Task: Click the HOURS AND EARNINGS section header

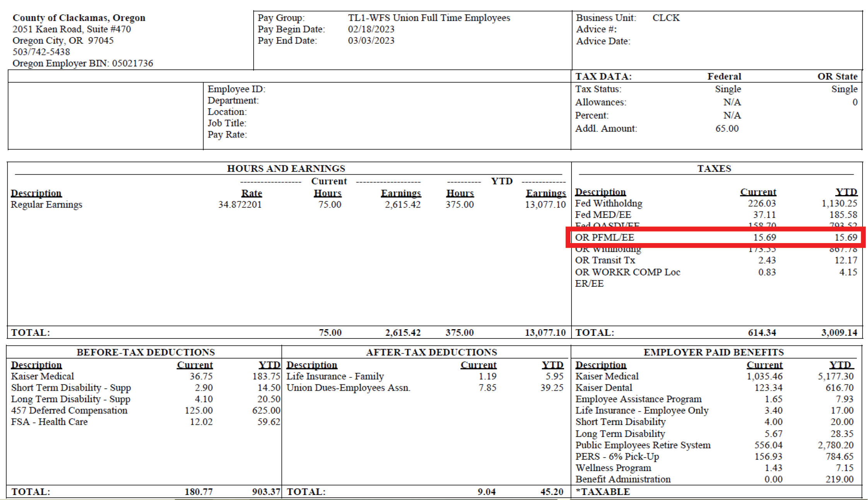Action: [x=286, y=168]
